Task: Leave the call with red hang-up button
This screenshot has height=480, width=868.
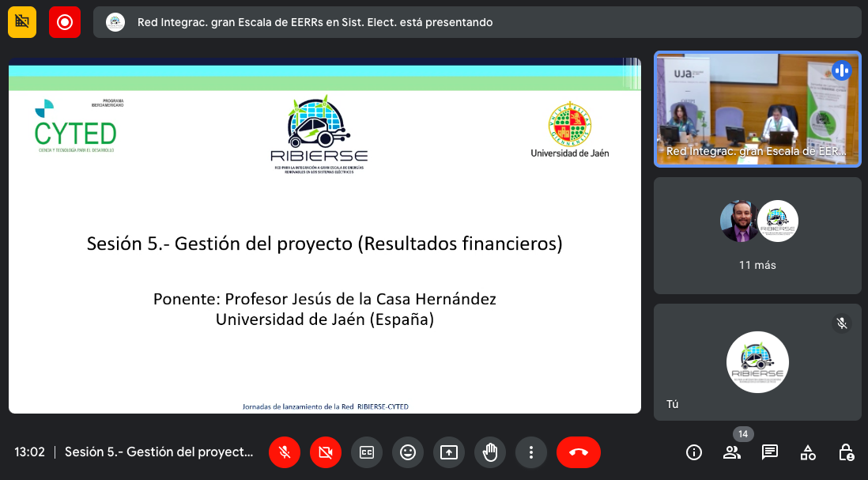Action: coord(579,452)
